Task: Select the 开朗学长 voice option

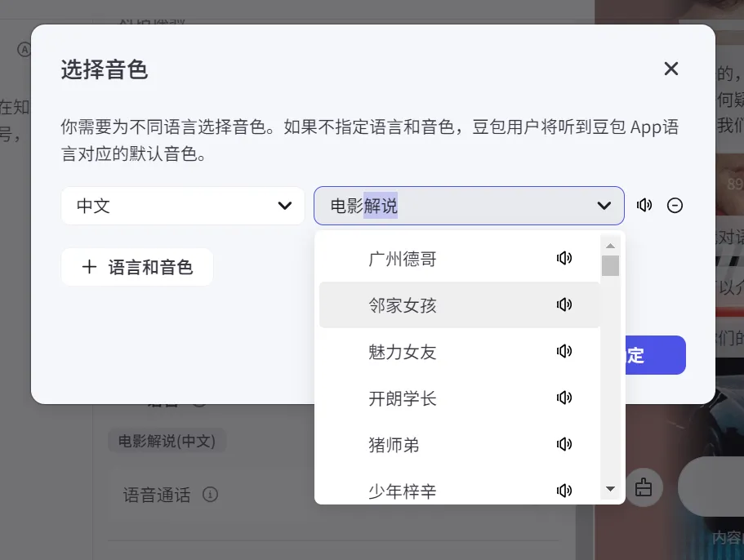Action: [403, 398]
